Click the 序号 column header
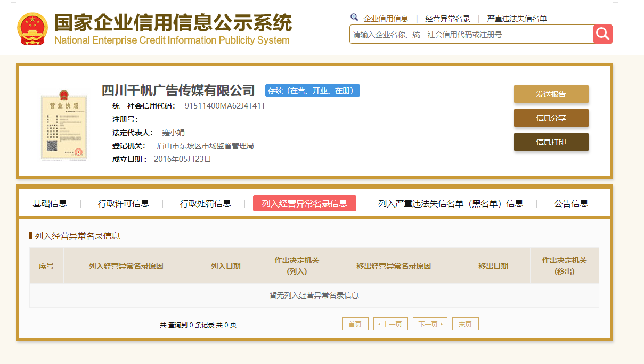 [x=46, y=266]
